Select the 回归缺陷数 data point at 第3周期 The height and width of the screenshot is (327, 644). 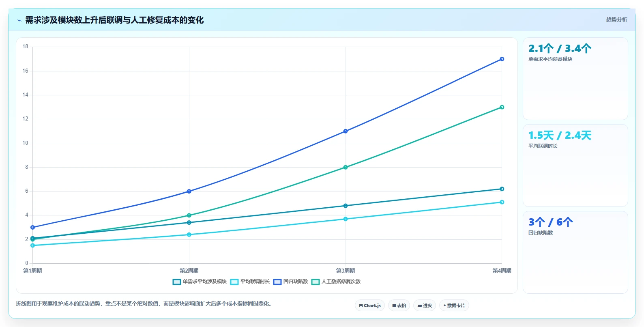pyautogui.click(x=346, y=131)
